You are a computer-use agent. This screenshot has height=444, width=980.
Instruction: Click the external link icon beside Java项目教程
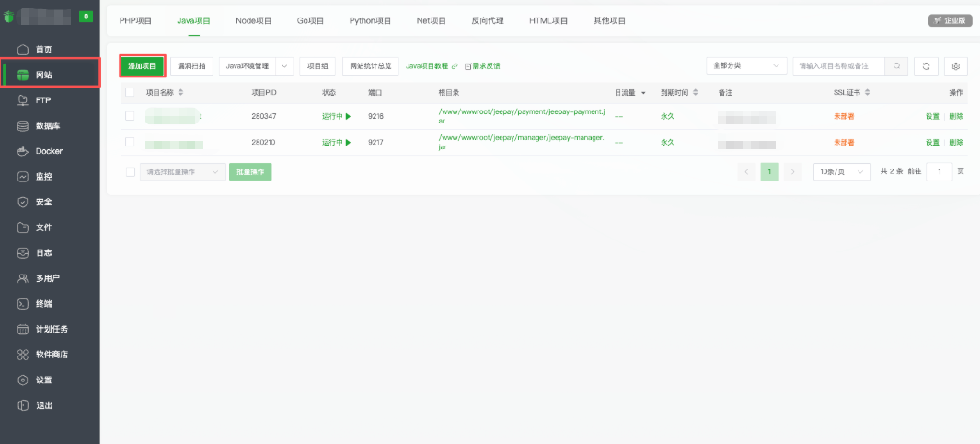(x=455, y=65)
